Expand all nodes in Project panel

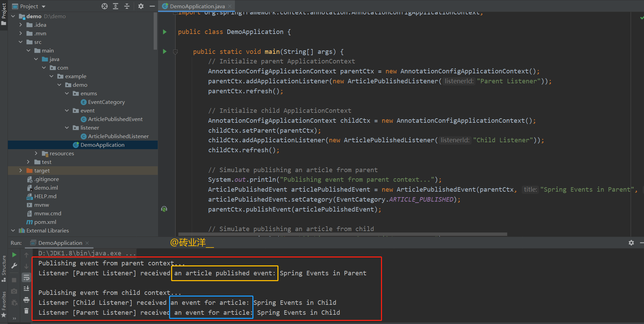(116, 6)
